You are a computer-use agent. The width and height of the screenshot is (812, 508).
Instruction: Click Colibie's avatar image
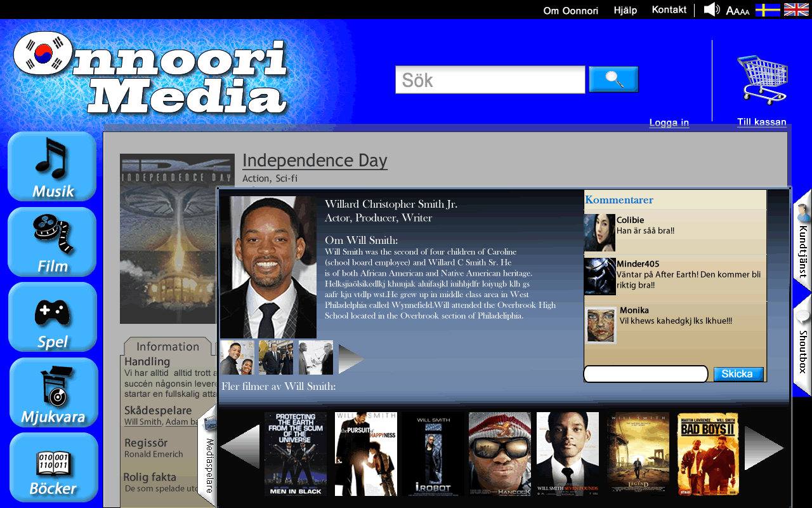(599, 233)
